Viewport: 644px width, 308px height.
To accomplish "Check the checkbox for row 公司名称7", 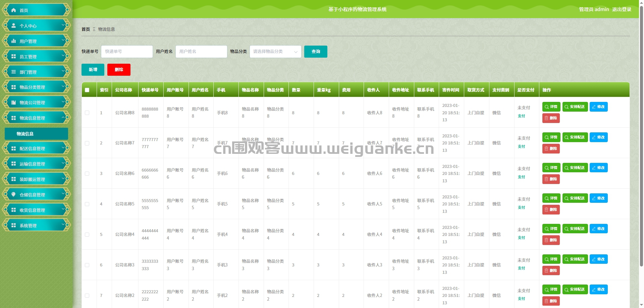I will [x=87, y=143].
